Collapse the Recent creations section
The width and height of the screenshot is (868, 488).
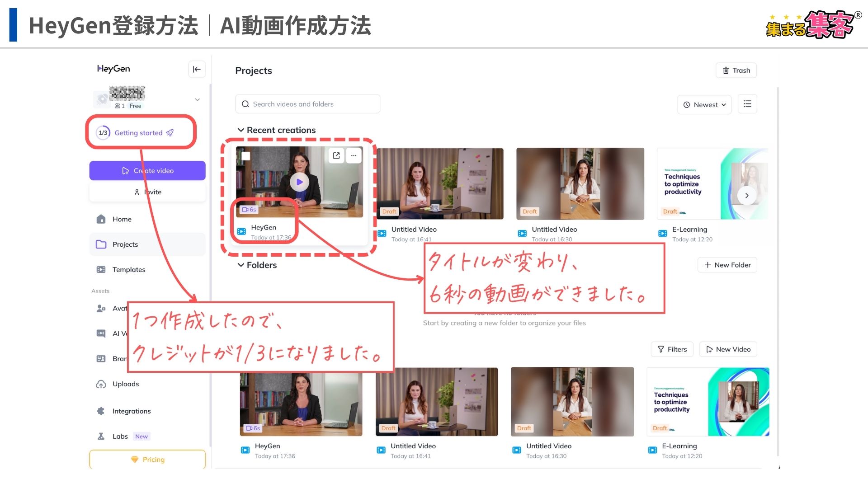click(241, 130)
